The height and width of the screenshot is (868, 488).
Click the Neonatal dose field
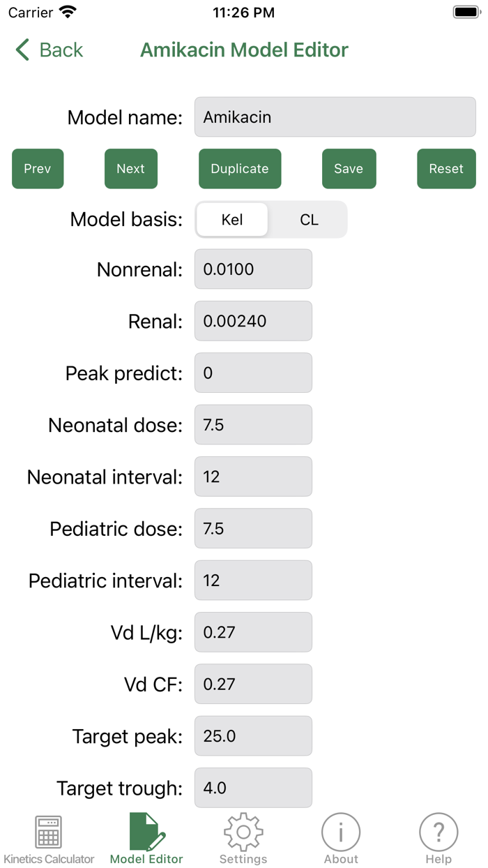tap(253, 424)
